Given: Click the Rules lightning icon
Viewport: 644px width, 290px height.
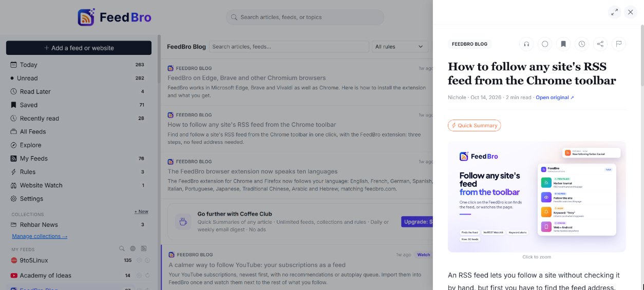Looking at the screenshot, I should click(x=13, y=171).
